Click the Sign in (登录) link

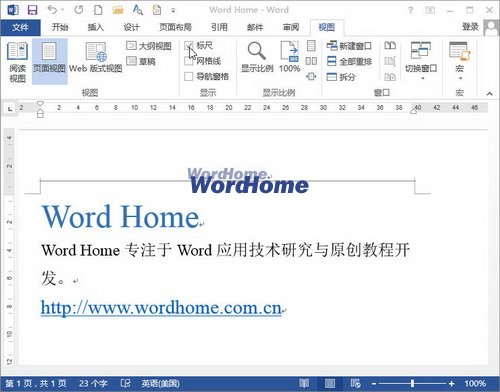[470, 27]
